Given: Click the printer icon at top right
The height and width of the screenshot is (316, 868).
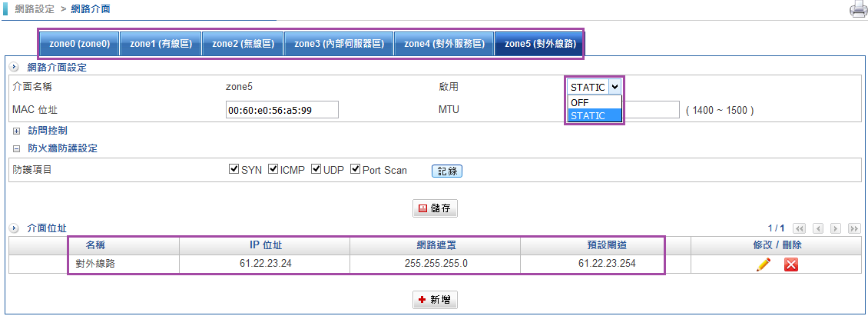Looking at the screenshot, I should coord(857,10).
